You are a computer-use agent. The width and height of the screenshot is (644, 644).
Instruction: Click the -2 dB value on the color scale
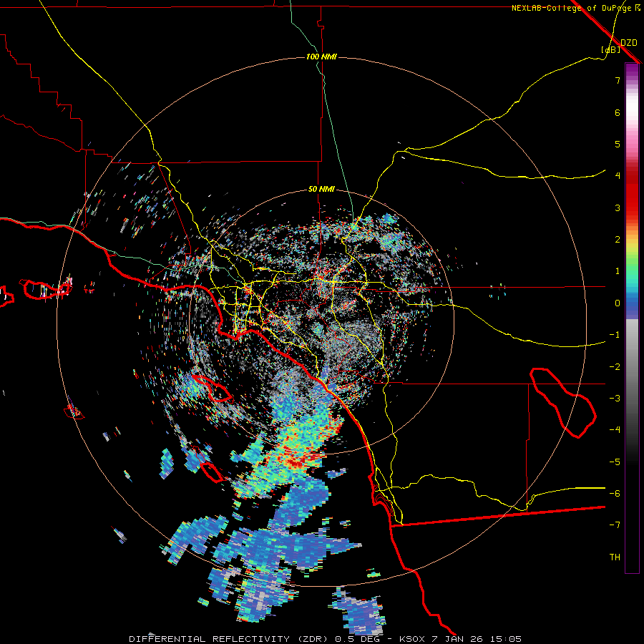pos(615,367)
